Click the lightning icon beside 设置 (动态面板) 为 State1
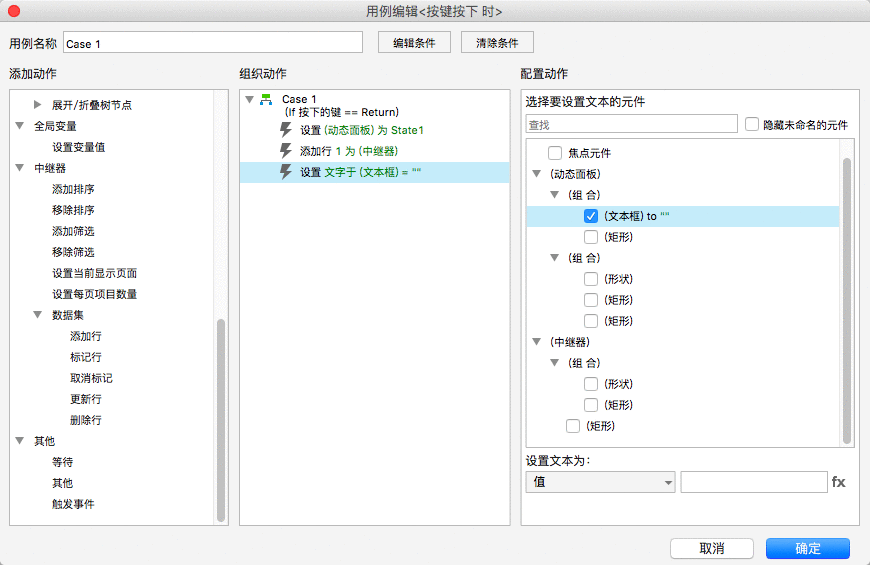Viewport: 870px width, 565px height. point(286,130)
